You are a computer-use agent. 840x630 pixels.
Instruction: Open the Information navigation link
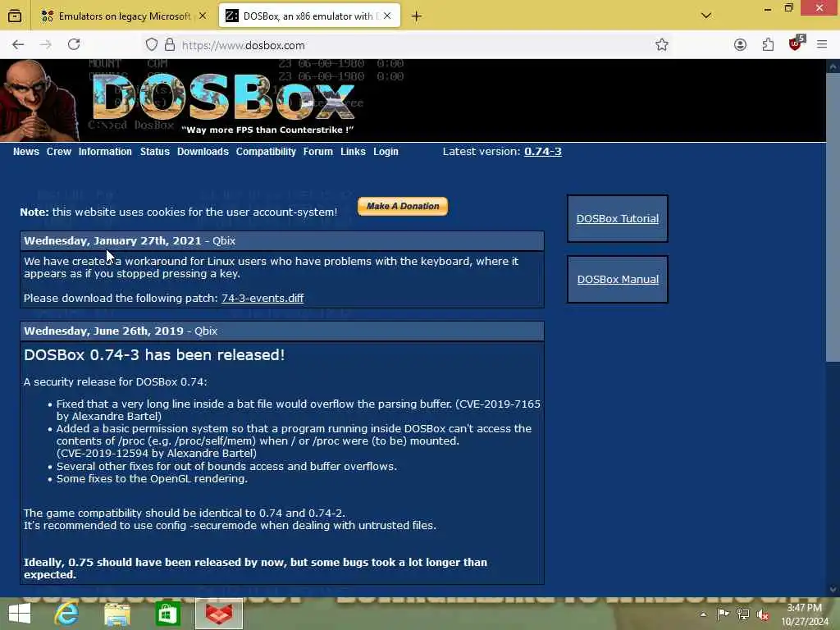[105, 152]
